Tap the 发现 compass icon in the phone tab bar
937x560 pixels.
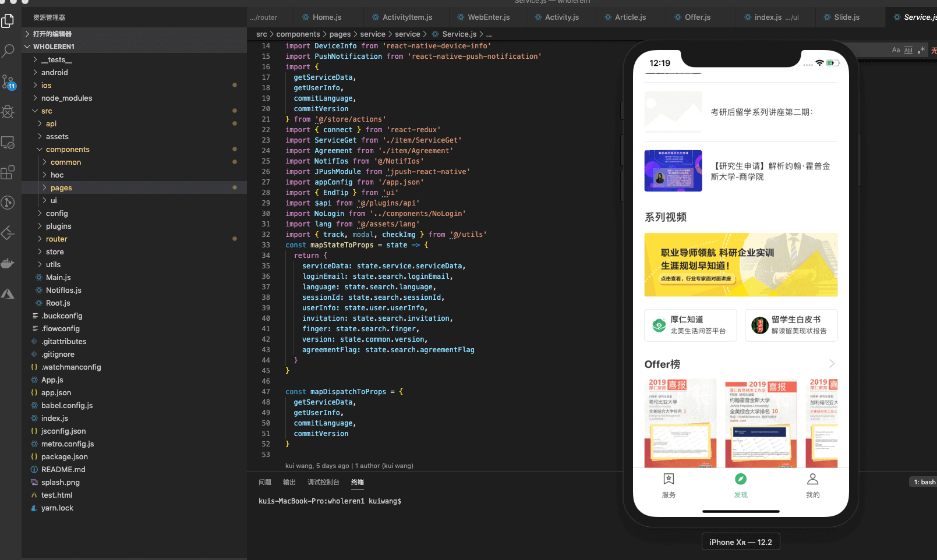coord(741,479)
